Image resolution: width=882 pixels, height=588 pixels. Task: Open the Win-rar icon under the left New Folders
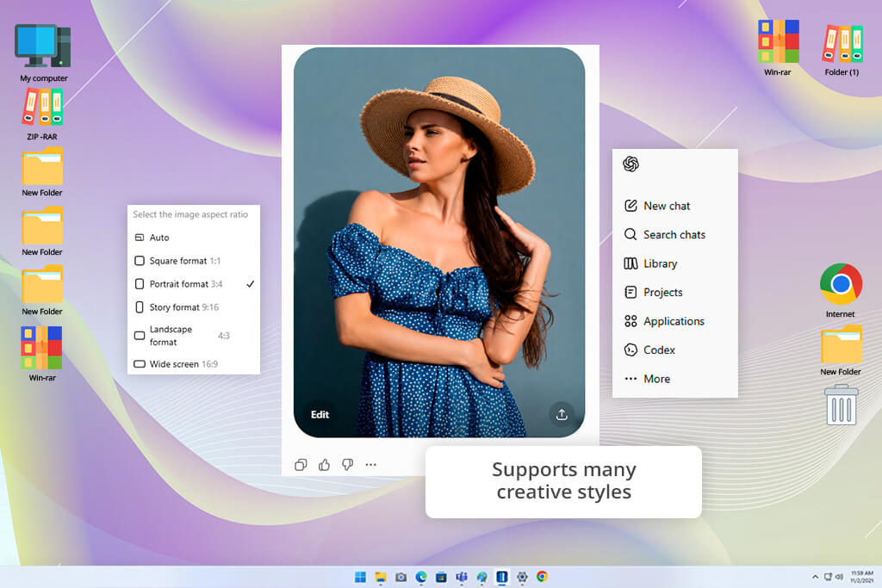[x=42, y=354]
